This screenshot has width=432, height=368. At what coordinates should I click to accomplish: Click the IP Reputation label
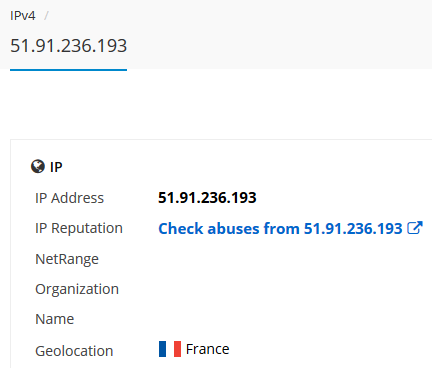click(79, 229)
